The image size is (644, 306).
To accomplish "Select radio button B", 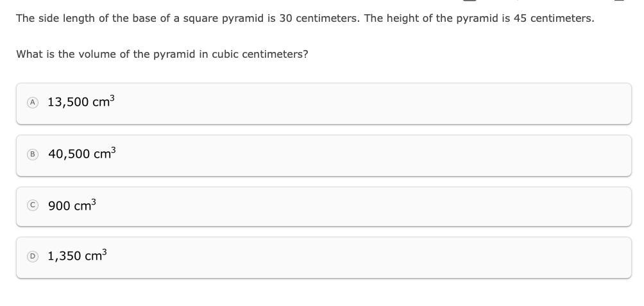I will pyautogui.click(x=33, y=154).
